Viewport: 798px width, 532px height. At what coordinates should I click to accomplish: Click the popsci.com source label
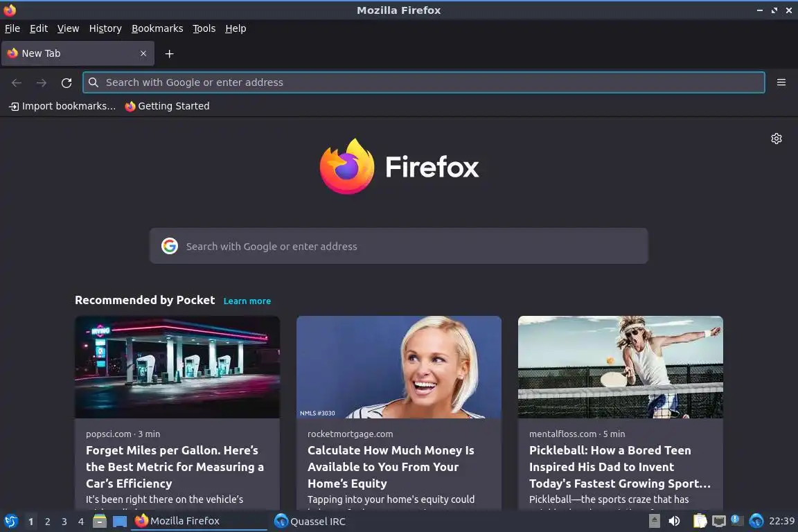pyautogui.click(x=108, y=434)
